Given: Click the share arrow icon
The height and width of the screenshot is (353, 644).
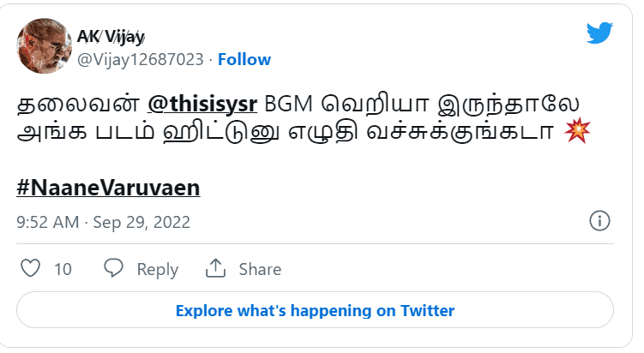Looking at the screenshot, I should pyautogui.click(x=214, y=268).
